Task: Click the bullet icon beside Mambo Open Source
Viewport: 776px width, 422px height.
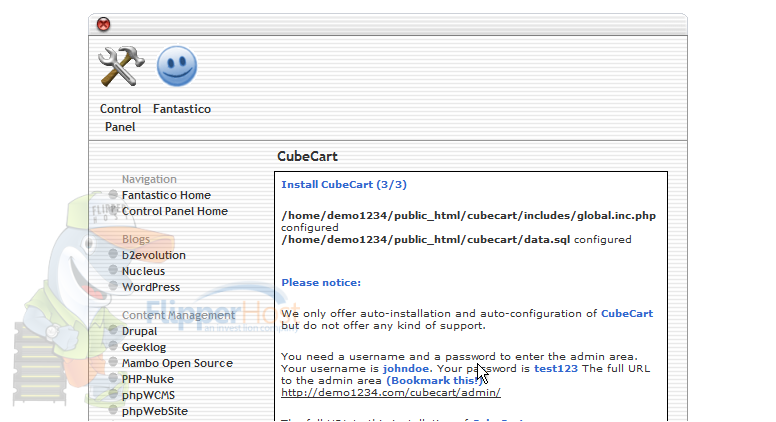Action: 113,362
